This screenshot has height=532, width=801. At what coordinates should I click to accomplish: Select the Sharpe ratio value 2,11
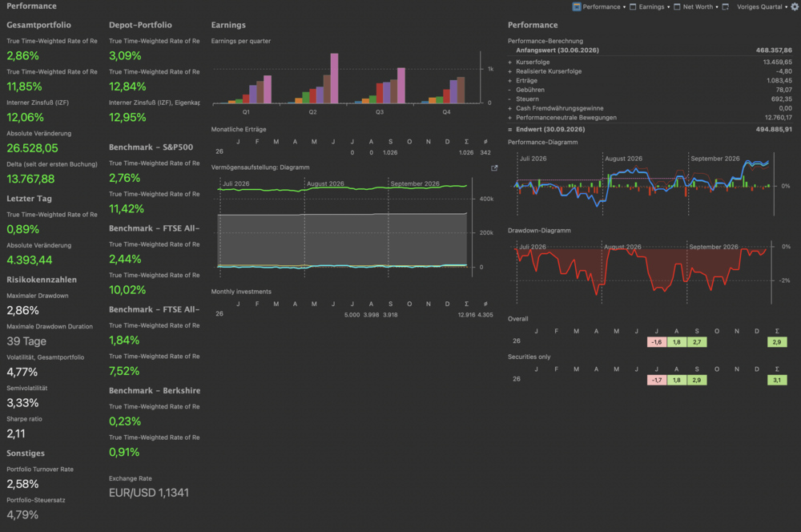pyautogui.click(x=16, y=434)
